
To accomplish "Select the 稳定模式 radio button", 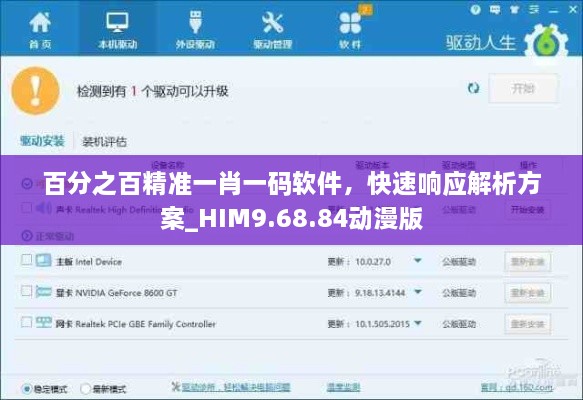I will [x=27, y=389].
